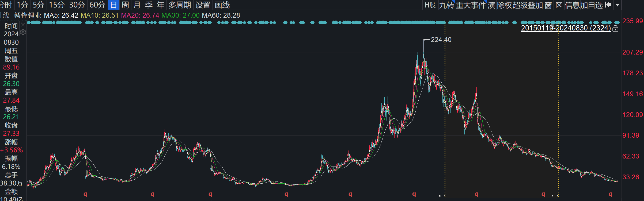The height and width of the screenshot is (201, 644).
Task: Open the 画线 drawing tools
Action: (x=222, y=5)
